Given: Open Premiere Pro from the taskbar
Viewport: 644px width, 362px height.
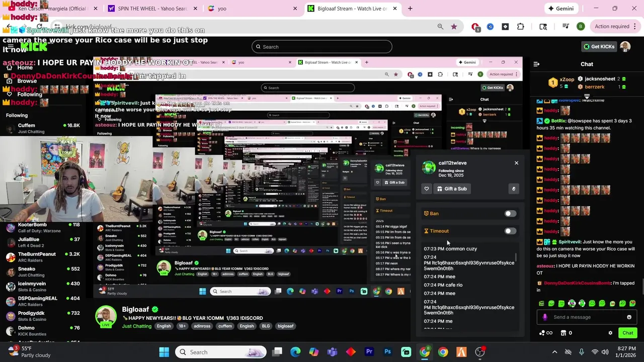Looking at the screenshot, I should pos(369,352).
